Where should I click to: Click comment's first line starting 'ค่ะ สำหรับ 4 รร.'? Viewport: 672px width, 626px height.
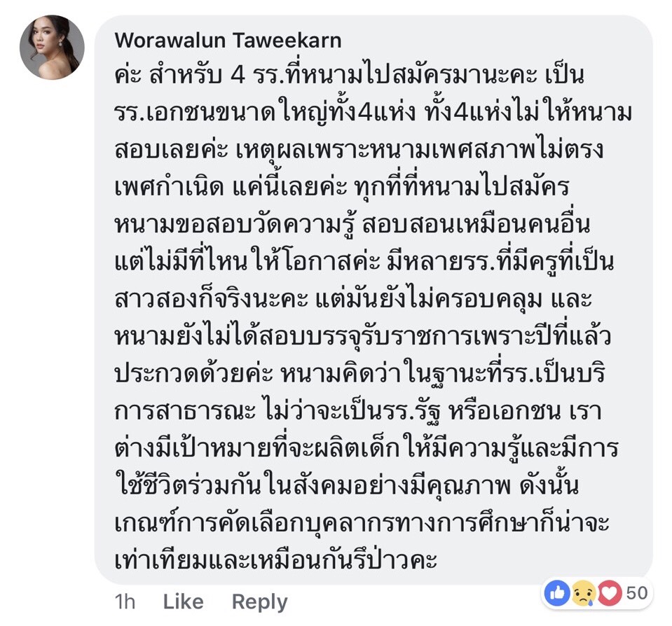tap(349, 75)
